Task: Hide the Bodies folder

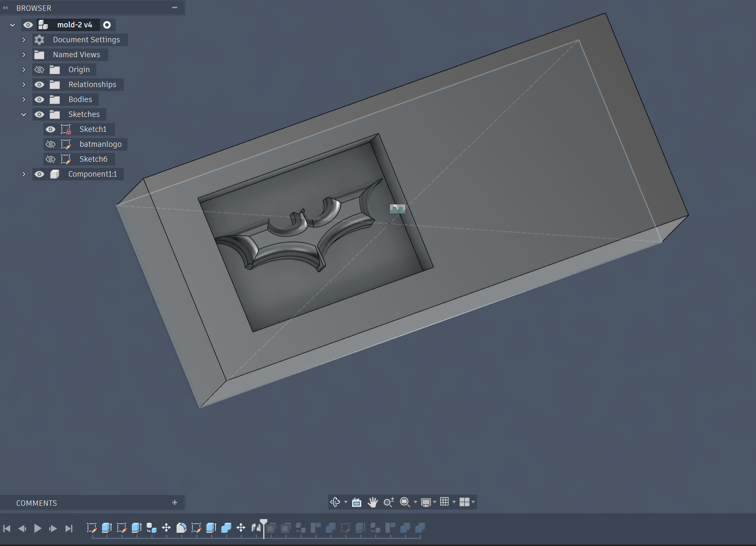Action: tap(39, 99)
